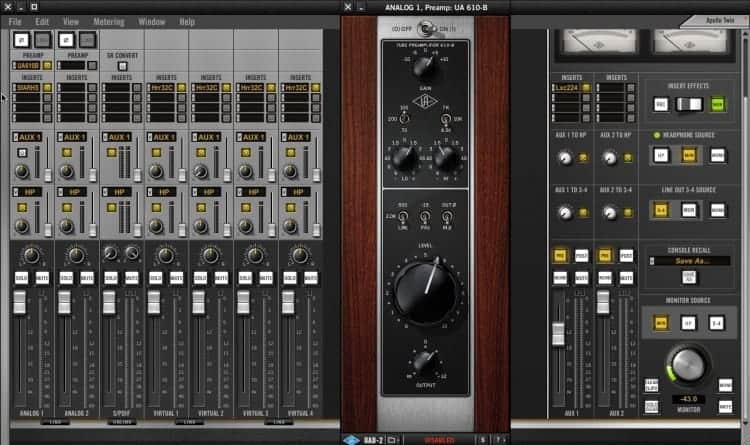
Task: Click the 610-B Output knob
Action: [425, 362]
